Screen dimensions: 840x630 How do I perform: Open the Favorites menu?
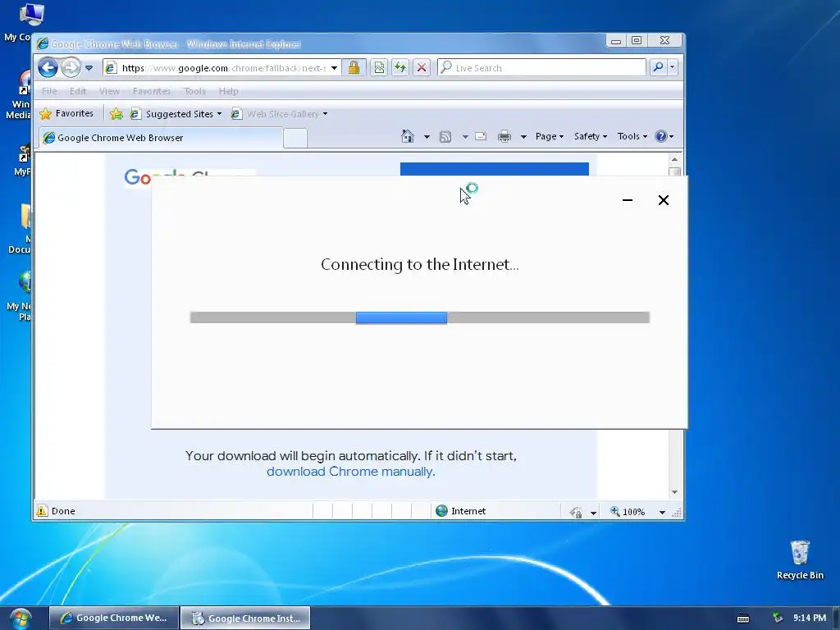click(152, 91)
